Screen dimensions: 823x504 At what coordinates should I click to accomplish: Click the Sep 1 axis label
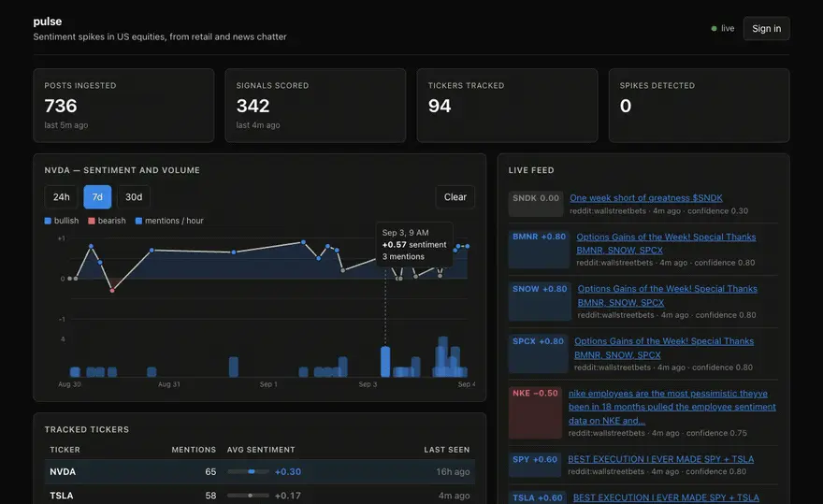[x=268, y=384]
